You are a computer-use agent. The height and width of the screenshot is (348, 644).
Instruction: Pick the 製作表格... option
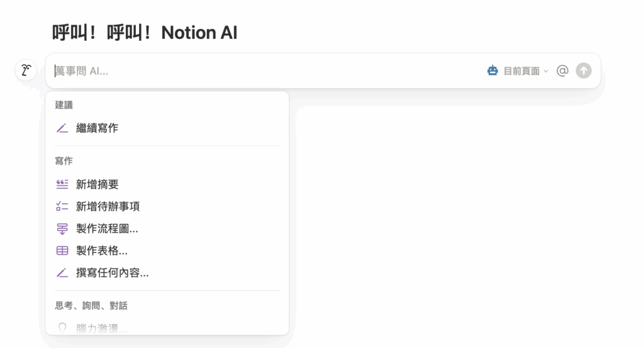click(102, 251)
